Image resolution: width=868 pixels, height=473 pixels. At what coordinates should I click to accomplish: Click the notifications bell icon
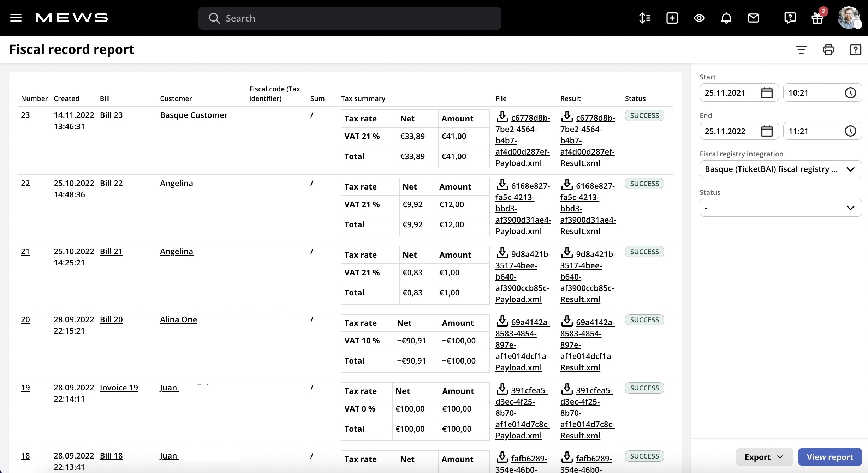[x=726, y=18]
